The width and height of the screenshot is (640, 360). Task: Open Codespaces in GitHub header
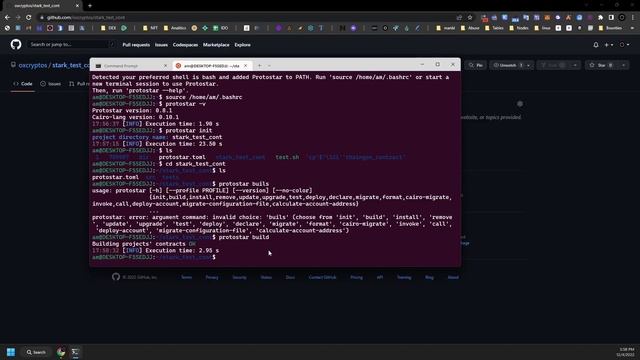point(185,45)
